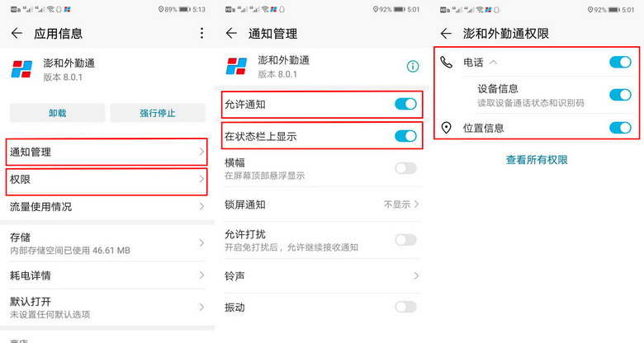
Task: Go back from 通知管理 screen
Action: coord(232,33)
